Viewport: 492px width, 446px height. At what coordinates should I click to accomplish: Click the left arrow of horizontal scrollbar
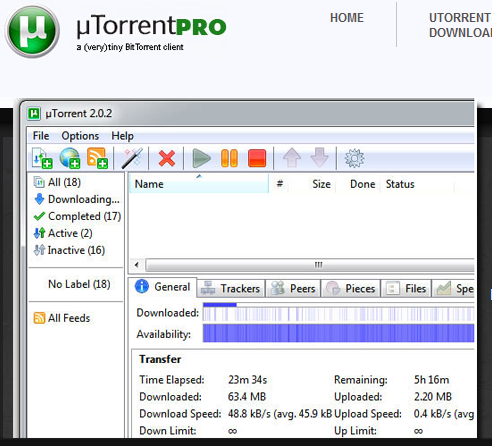click(137, 265)
